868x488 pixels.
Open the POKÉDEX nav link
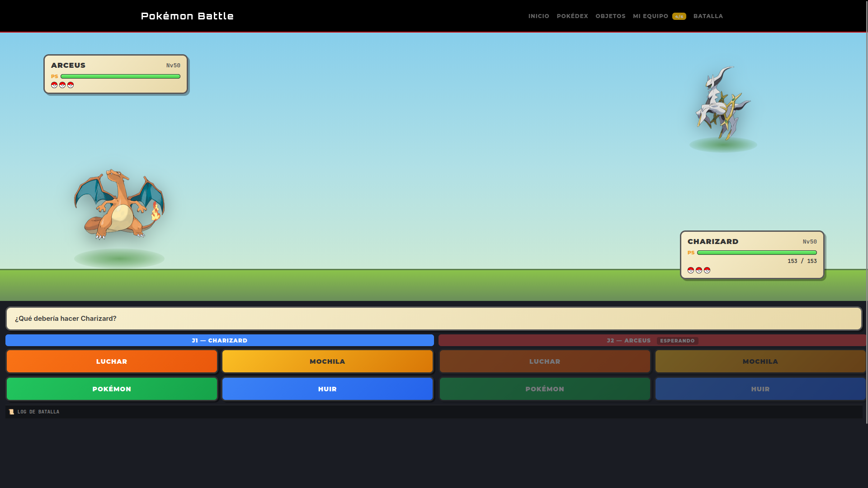(x=572, y=16)
